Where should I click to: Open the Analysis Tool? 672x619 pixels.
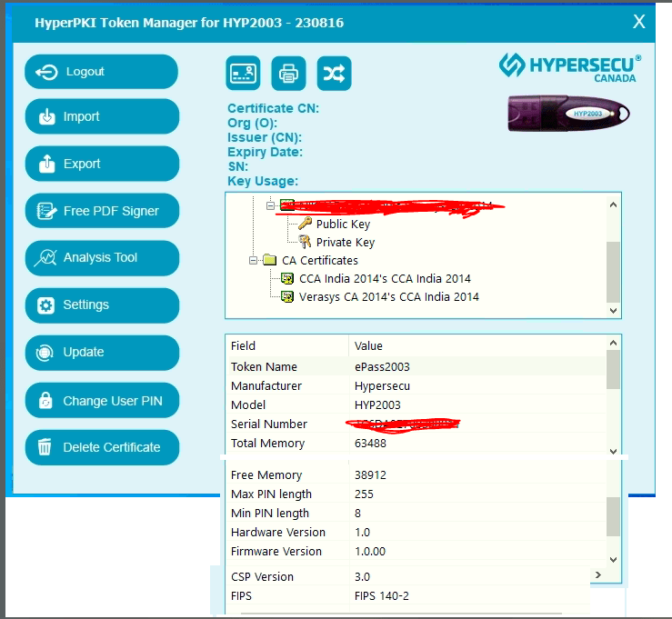click(x=102, y=258)
